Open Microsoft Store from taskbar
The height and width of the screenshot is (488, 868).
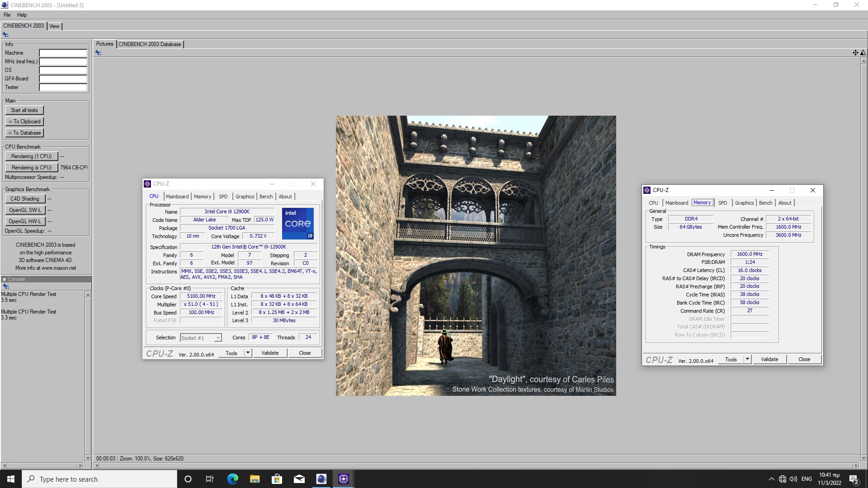tap(277, 479)
